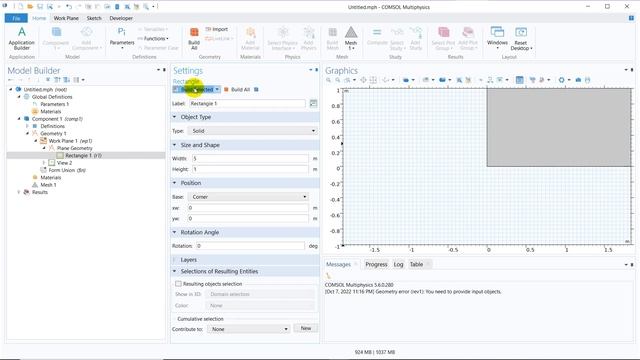Open the Messages tab
The width and height of the screenshot is (640, 360).
tap(338, 264)
